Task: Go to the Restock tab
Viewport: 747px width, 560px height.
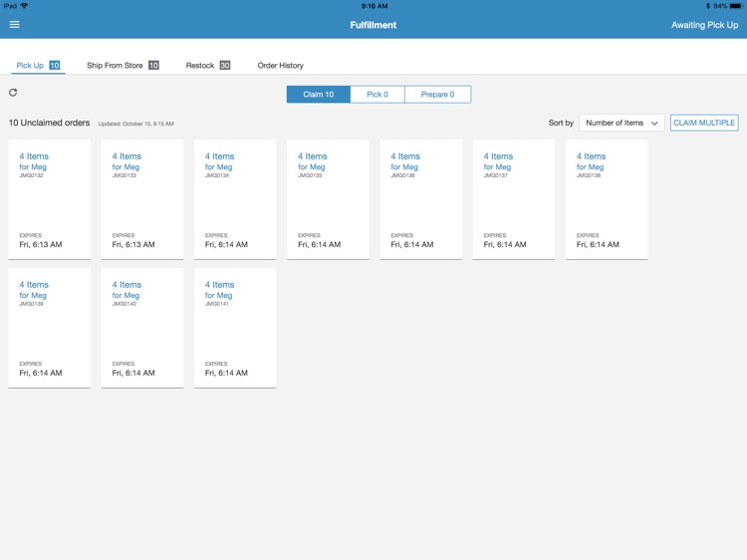Action: tap(208, 66)
